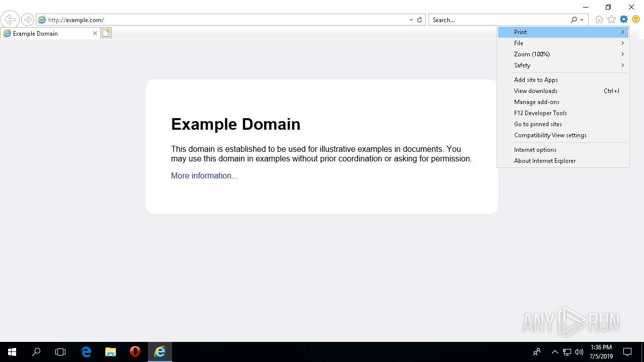Click the page icon in address bar
Image resolution: width=644 pixels, height=362 pixels.
coord(42,20)
